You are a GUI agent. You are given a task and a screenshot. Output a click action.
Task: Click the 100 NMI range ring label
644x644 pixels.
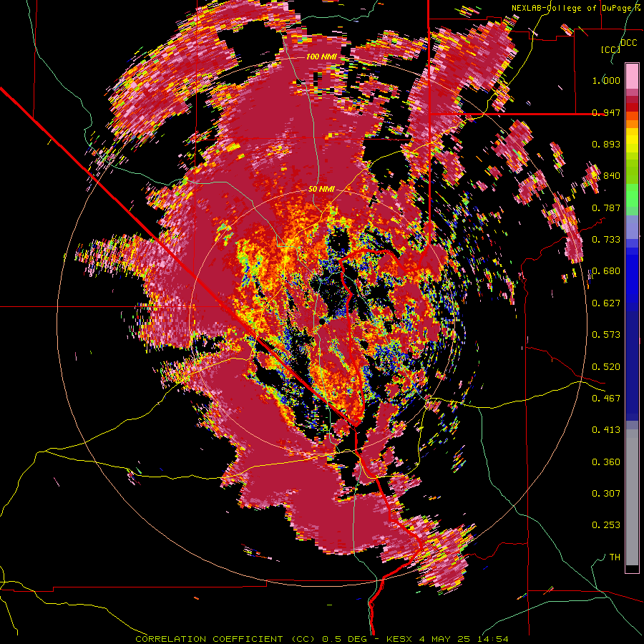(321, 57)
